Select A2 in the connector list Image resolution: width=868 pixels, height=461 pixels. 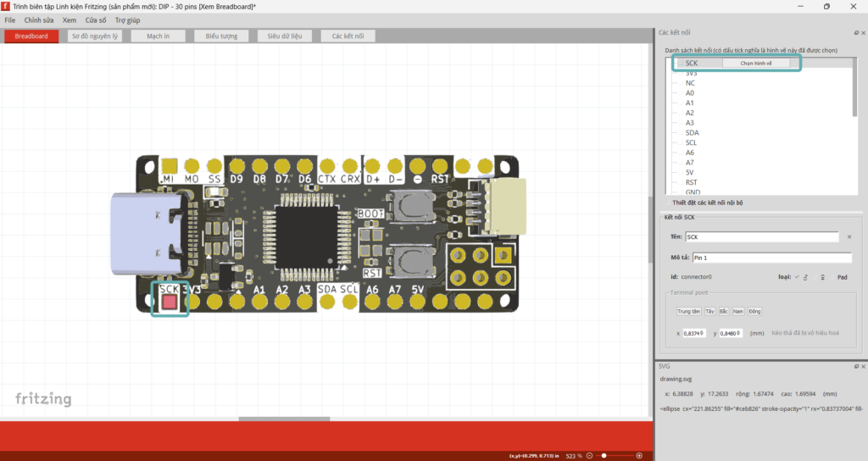tap(690, 113)
